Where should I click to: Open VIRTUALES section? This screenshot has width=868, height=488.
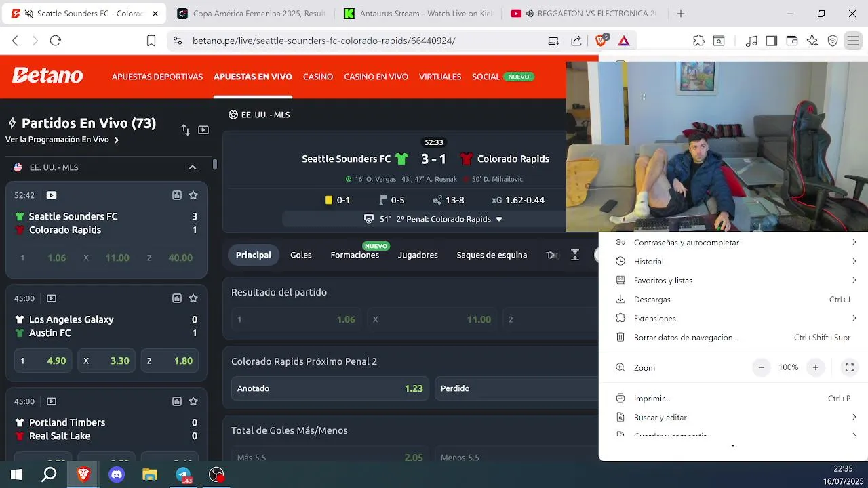tap(440, 77)
